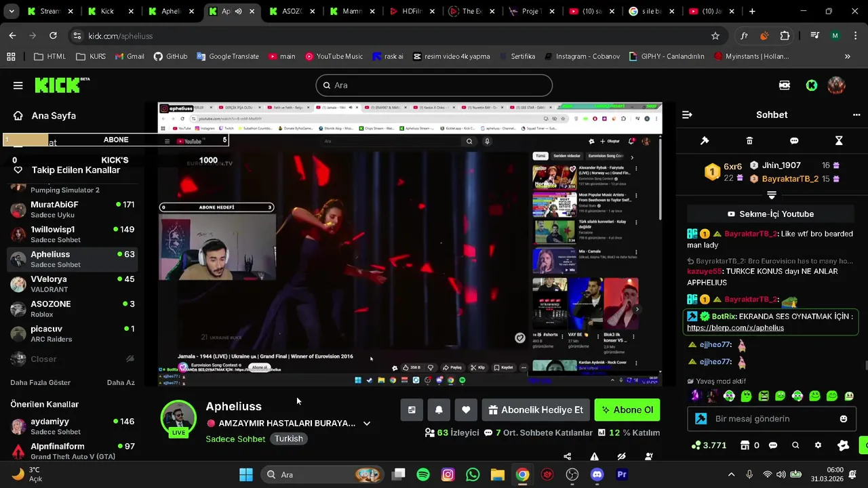This screenshot has height=488, width=868.
Task: Click the trash icon in the chat toolbar
Action: (749, 141)
